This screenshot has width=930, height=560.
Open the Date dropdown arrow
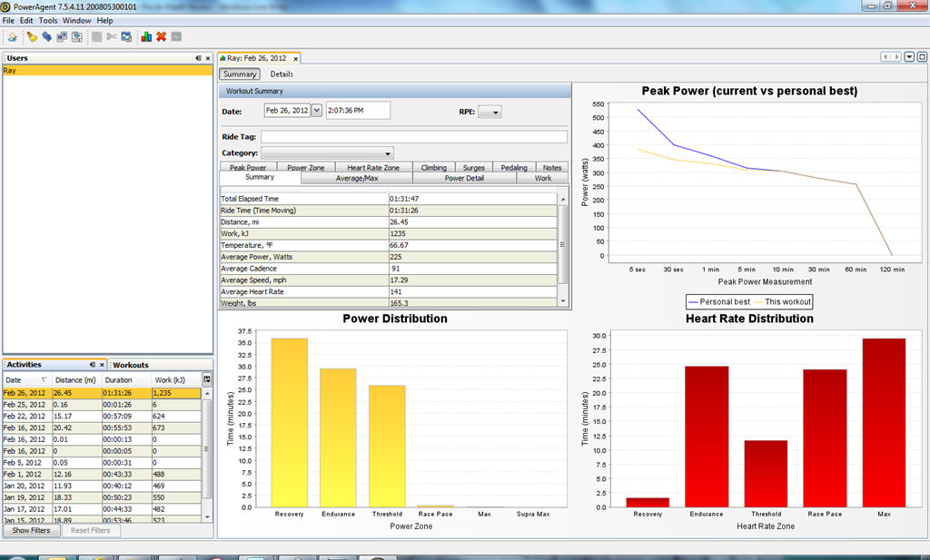tap(317, 110)
